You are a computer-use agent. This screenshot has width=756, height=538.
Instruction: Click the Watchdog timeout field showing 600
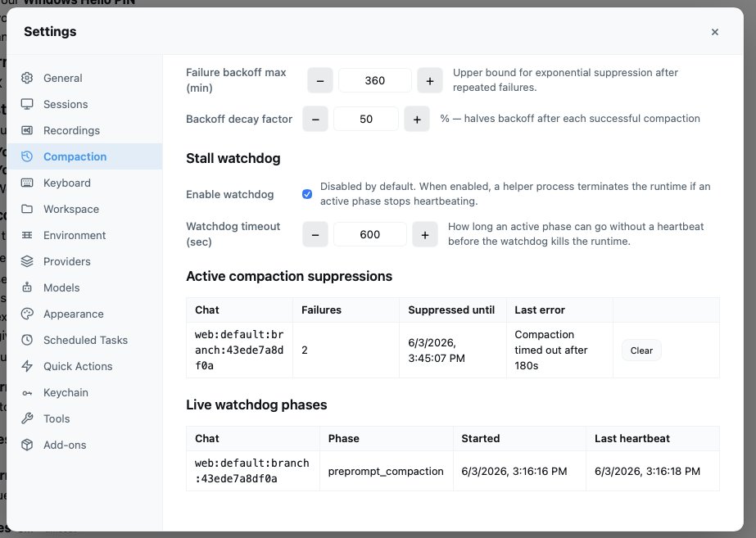point(369,234)
